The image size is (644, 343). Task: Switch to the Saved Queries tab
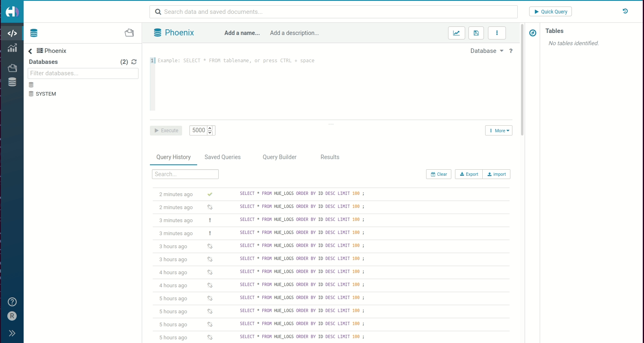click(222, 157)
